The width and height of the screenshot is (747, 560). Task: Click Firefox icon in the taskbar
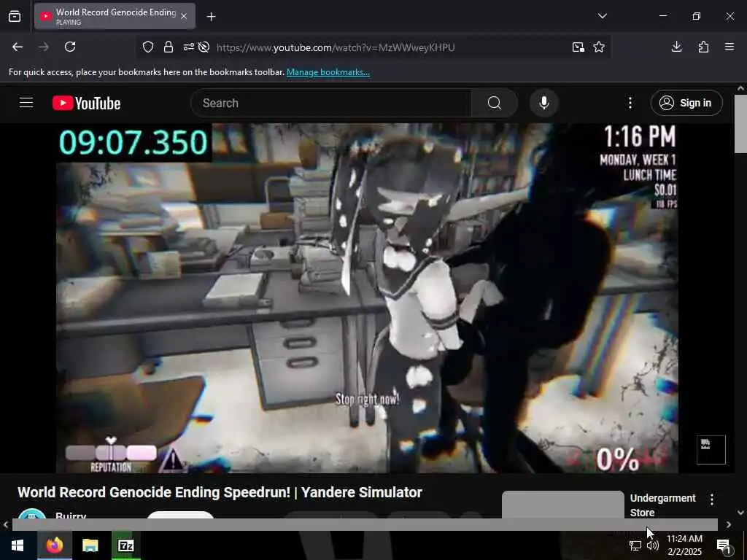click(54, 545)
